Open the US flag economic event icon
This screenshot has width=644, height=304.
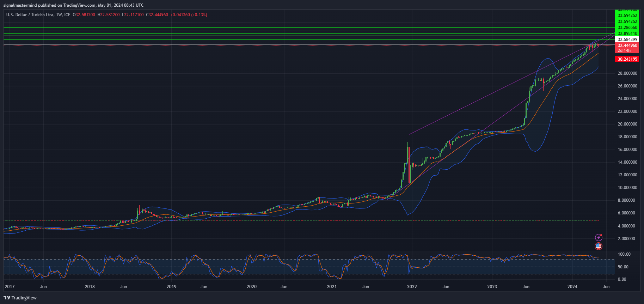pyautogui.click(x=599, y=246)
